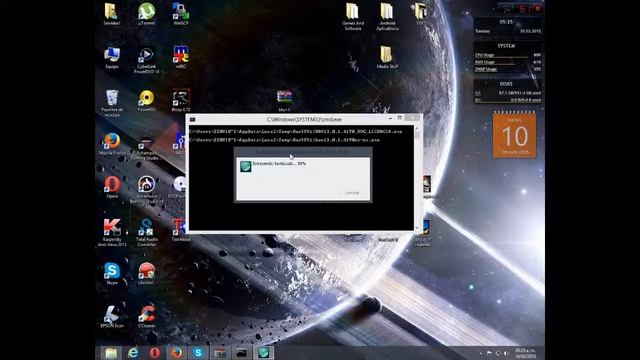Click the DISKS gadget header
Viewport: 640px width, 360px height.
point(506,84)
